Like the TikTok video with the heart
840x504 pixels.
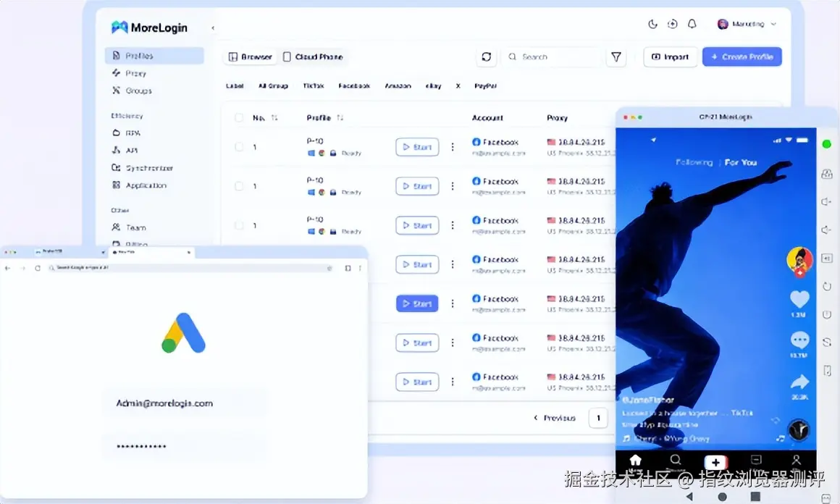800,299
